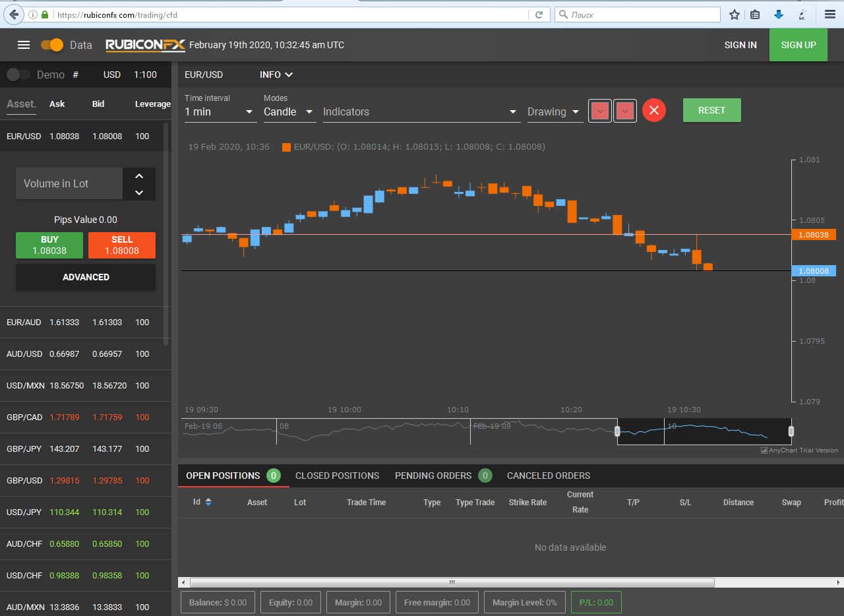Bookmark page with the star icon
Image resolution: width=844 pixels, height=616 pixels.
click(734, 15)
